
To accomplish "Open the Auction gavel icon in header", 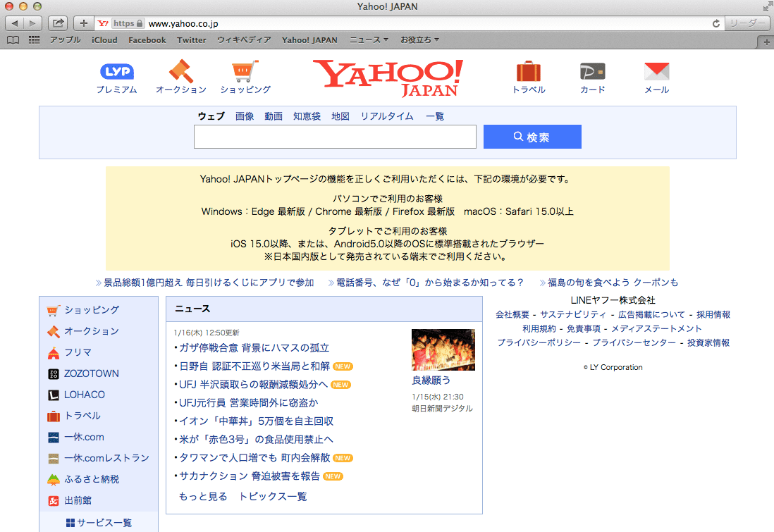I will click(180, 71).
